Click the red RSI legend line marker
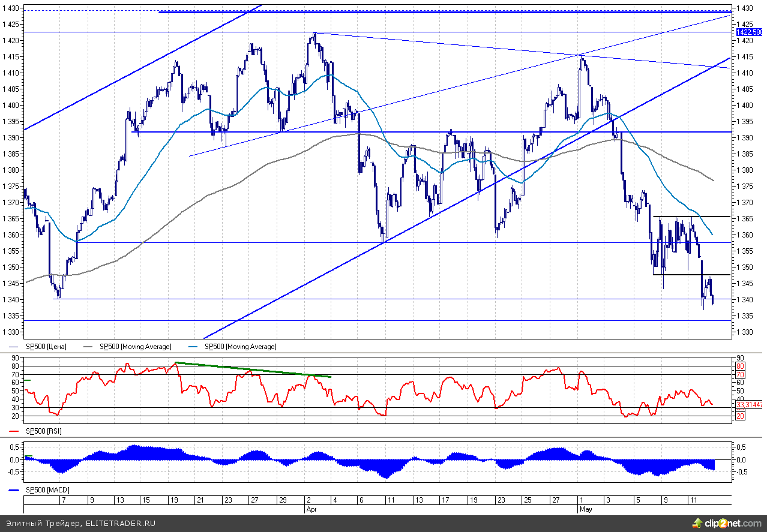The image size is (767, 532). [15, 431]
